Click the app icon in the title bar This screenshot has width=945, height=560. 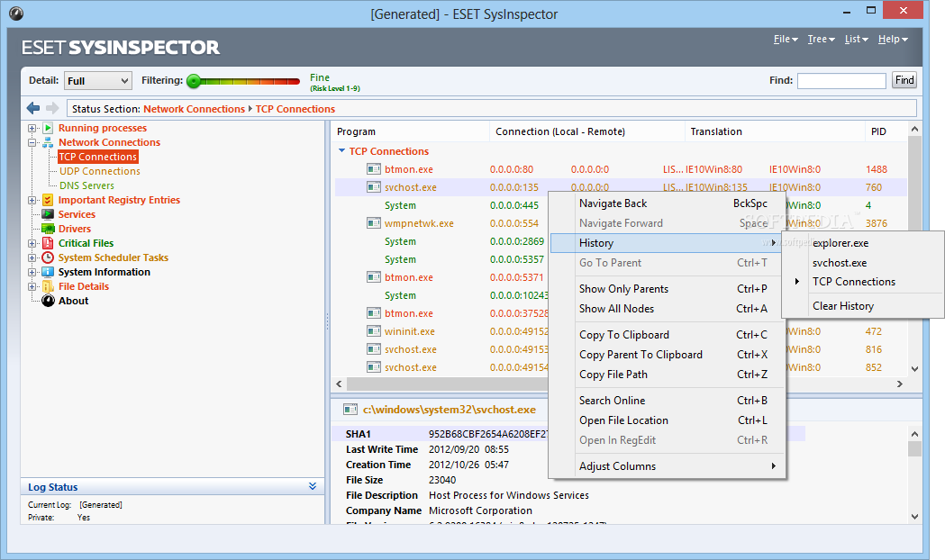[x=16, y=14]
